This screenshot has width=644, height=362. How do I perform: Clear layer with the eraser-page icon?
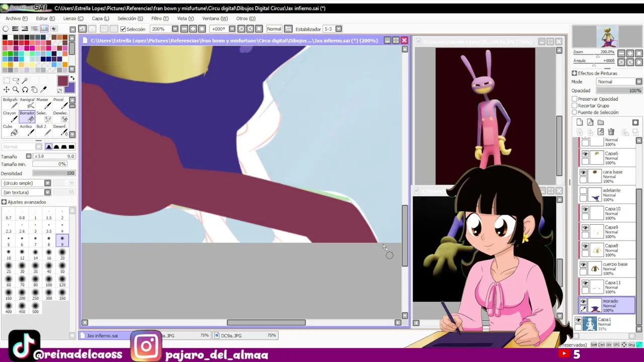coord(600,132)
